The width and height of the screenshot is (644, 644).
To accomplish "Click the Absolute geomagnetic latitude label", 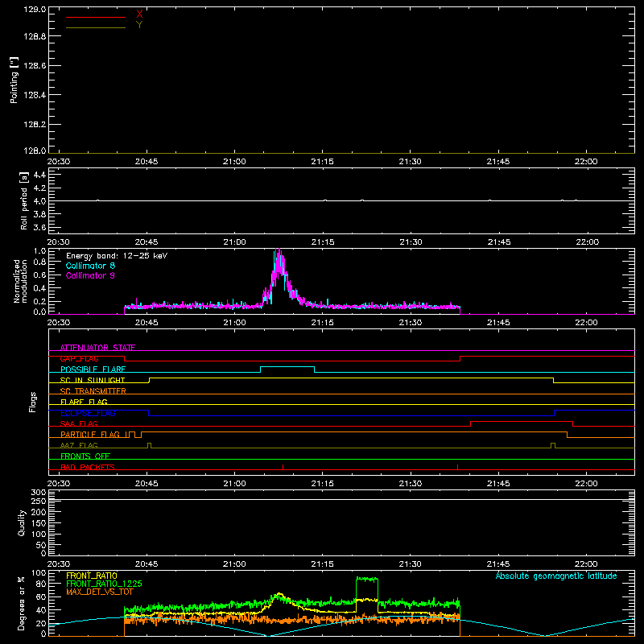I will 556,576.
